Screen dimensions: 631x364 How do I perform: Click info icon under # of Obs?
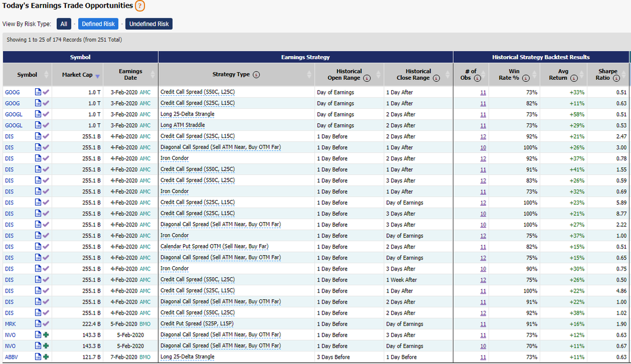pyautogui.click(x=477, y=78)
